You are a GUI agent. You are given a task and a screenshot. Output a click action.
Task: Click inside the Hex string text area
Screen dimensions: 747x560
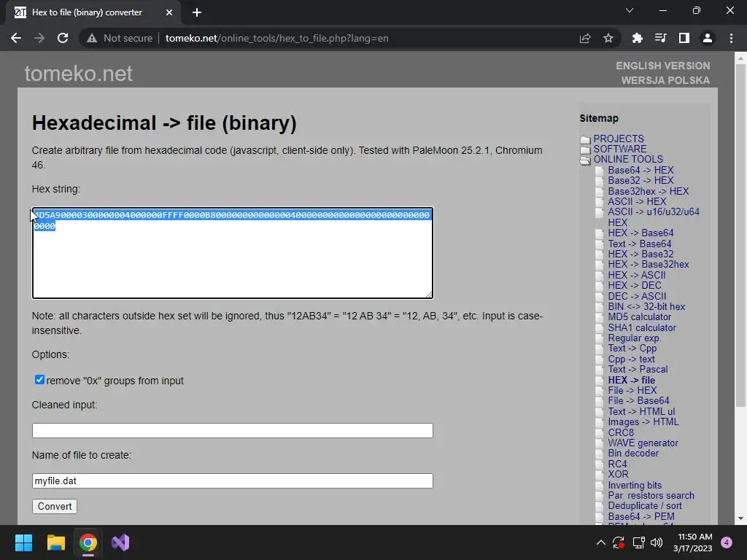pos(233,253)
